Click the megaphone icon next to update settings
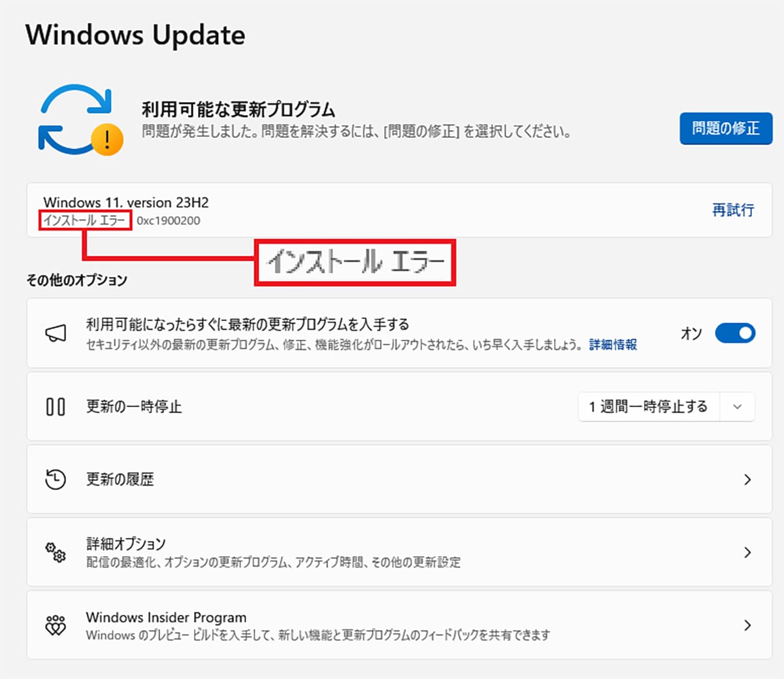784x679 pixels. point(56,333)
